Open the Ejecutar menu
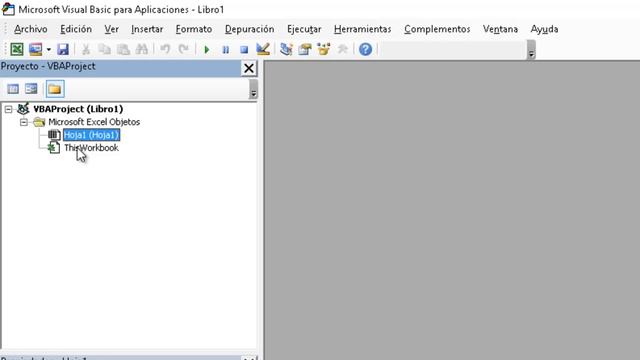640x360 pixels. 304,29
